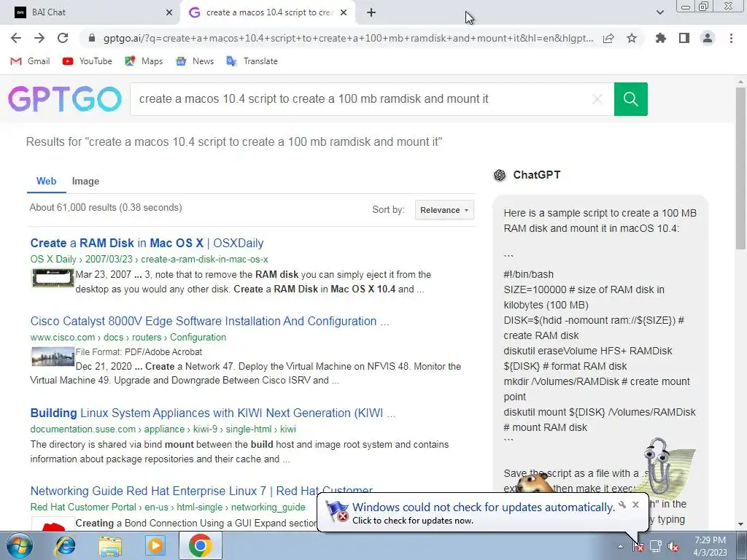
Task: Click the GPTGO logo
Action: 65,98
